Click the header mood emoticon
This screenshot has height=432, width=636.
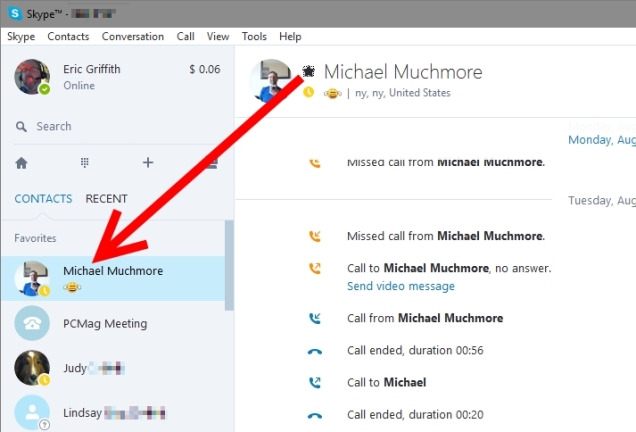click(332, 94)
